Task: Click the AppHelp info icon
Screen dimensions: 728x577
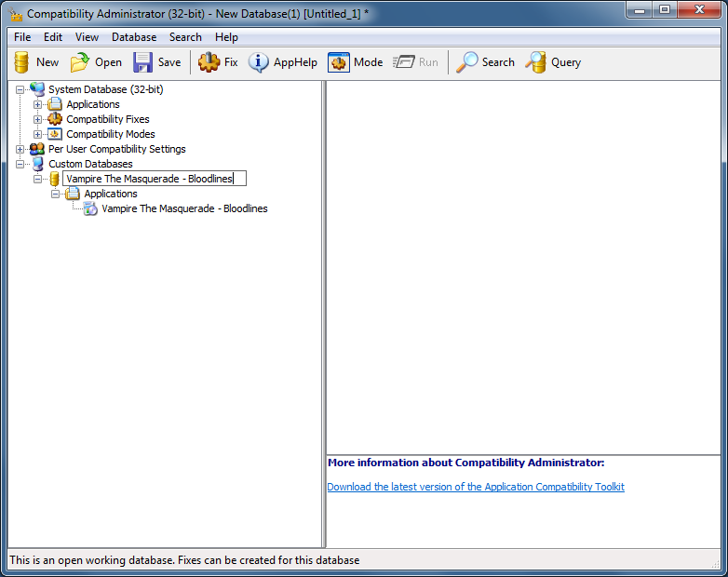Action: coord(258,62)
